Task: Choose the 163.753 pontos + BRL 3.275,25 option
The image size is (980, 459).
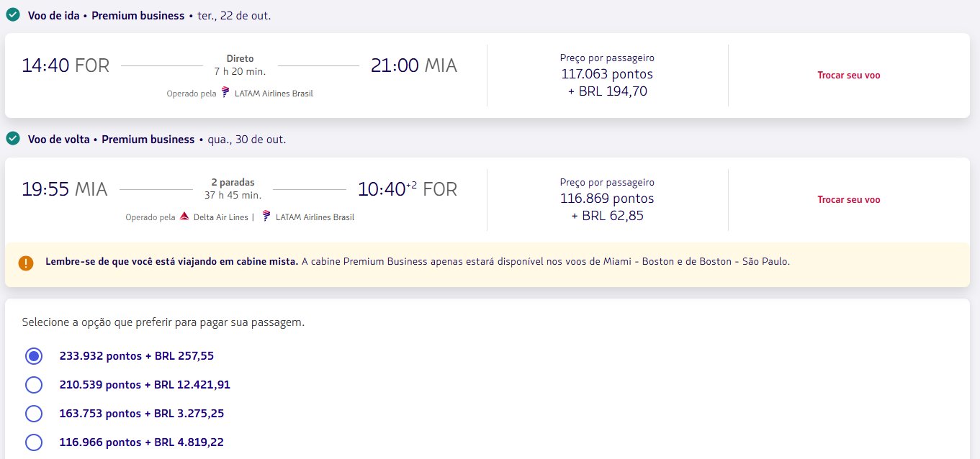Action: [34, 414]
